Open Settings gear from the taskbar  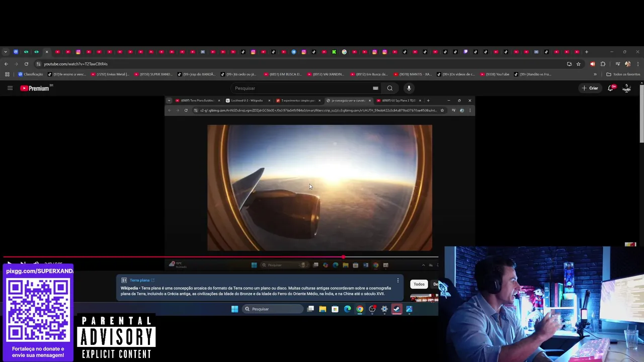coord(384,309)
